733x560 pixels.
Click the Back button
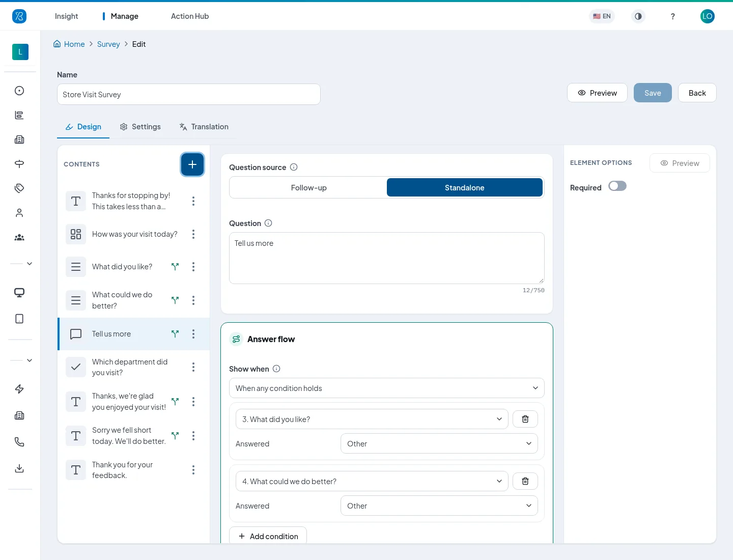pyautogui.click(x=697, y=93)
